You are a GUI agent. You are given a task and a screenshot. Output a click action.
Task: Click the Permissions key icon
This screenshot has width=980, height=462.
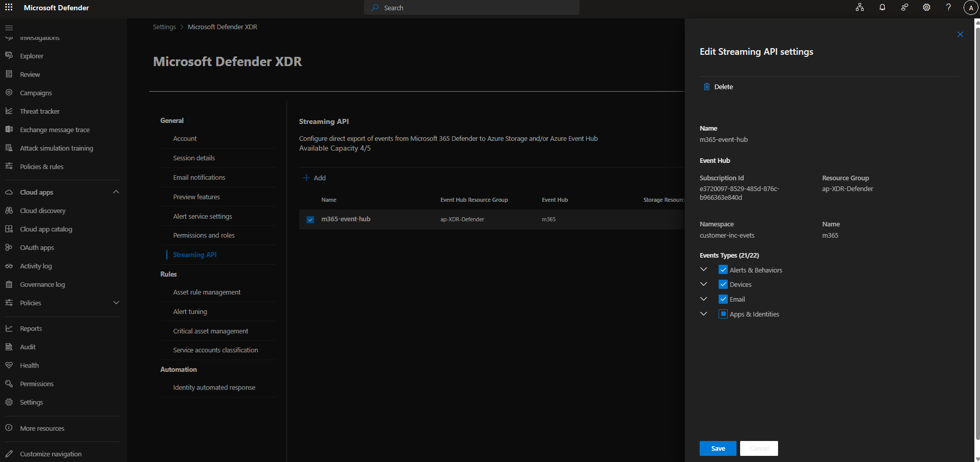(9, 384)
